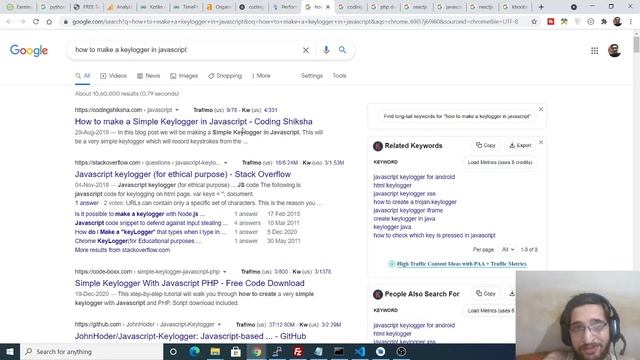Close the Related Keywords panel

coord(541,142)
